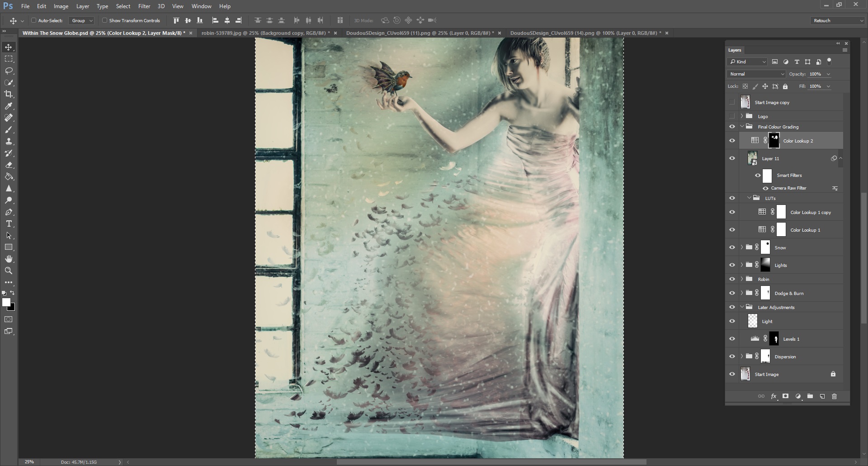Viewport: 868px width, 466px height.
Task: Expand the Robin layer group
Action: point(741,279)
